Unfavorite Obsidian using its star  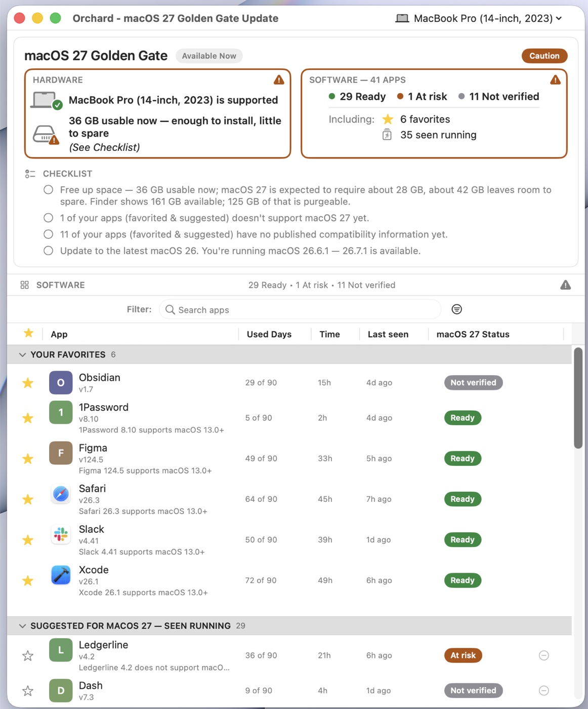click(28, 383)
